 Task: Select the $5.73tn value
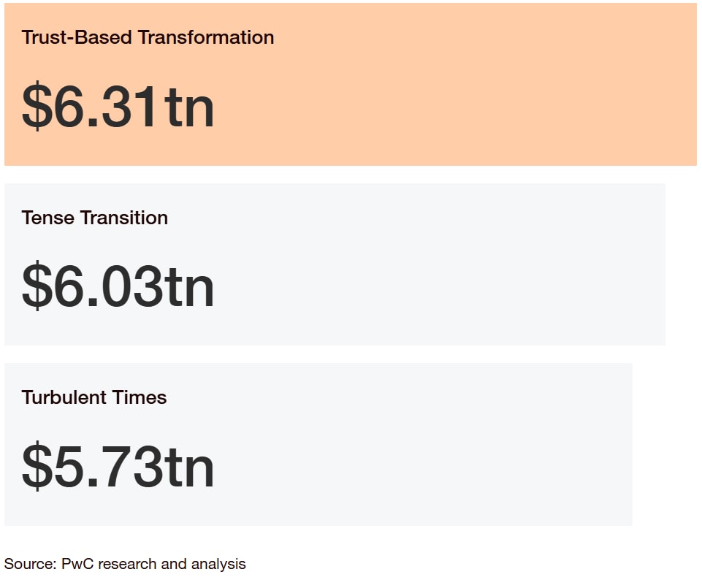click(118, 466)
